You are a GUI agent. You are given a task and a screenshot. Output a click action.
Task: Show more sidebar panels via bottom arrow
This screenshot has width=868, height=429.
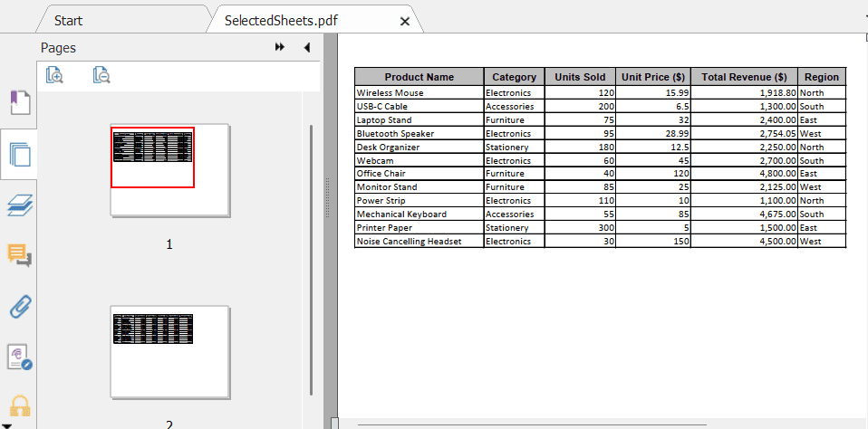tap(7, 424)
